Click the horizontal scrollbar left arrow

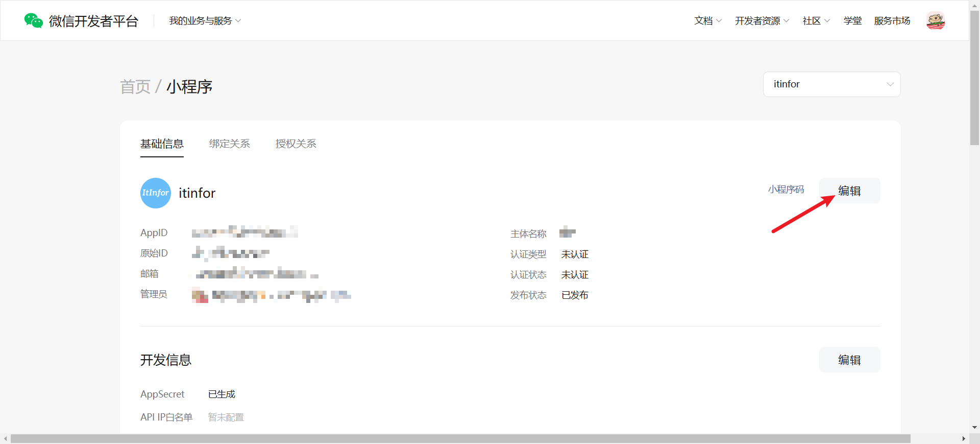point(5,439)
